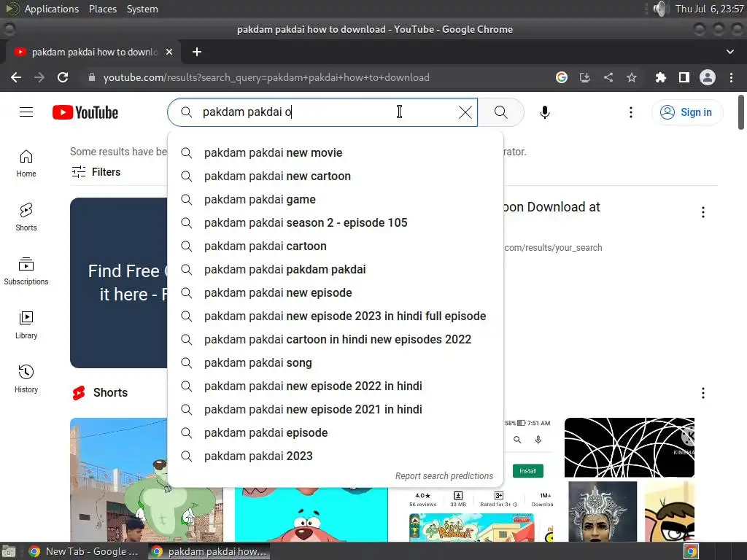Clear the search query with X
747x560 pixels.
point(465,112)
